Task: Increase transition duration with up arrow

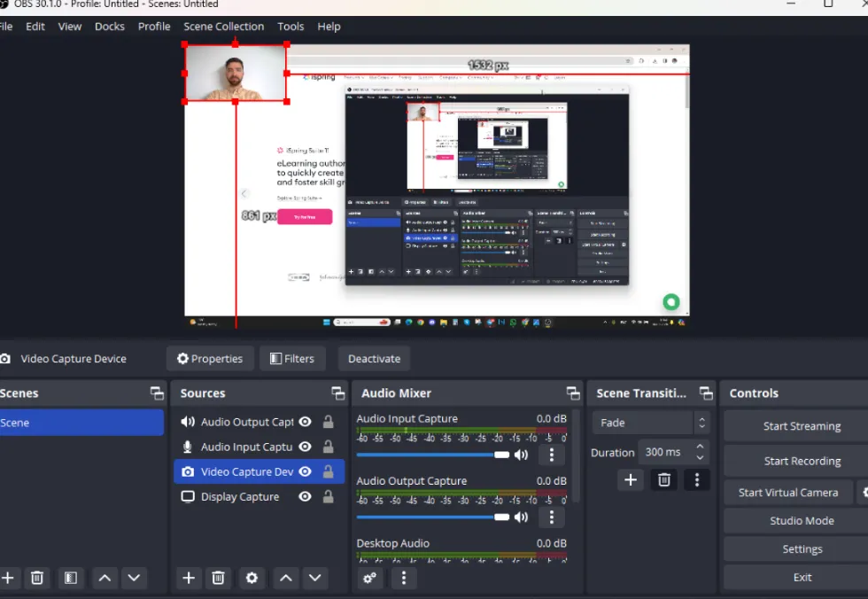Action: point(701,447)
